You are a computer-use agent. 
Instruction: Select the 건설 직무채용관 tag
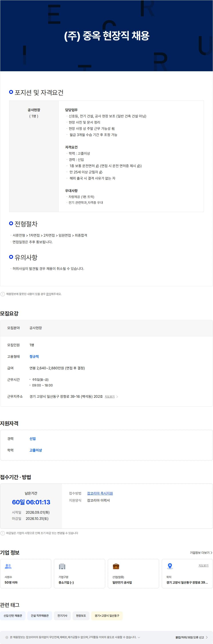coord(40,616)
